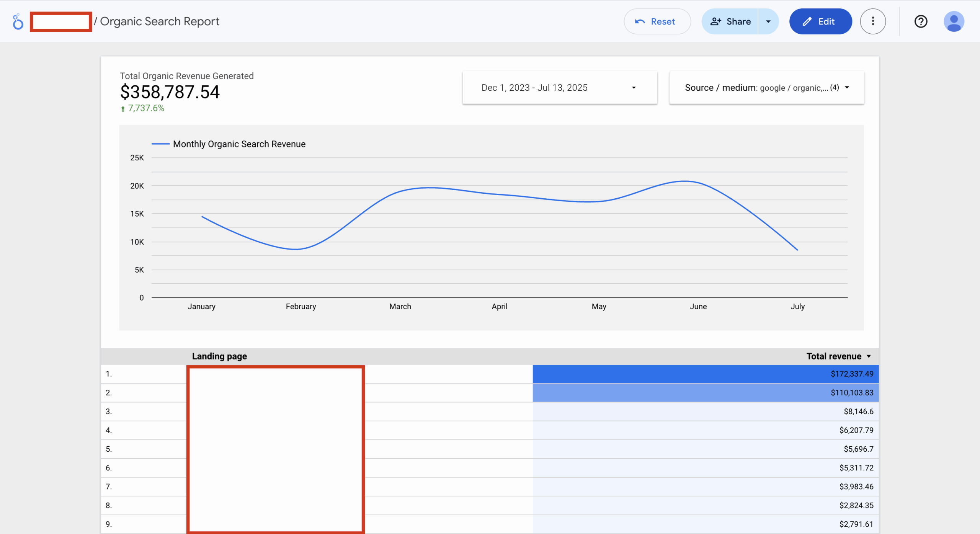Click the Reset button

tap(657, 21)
